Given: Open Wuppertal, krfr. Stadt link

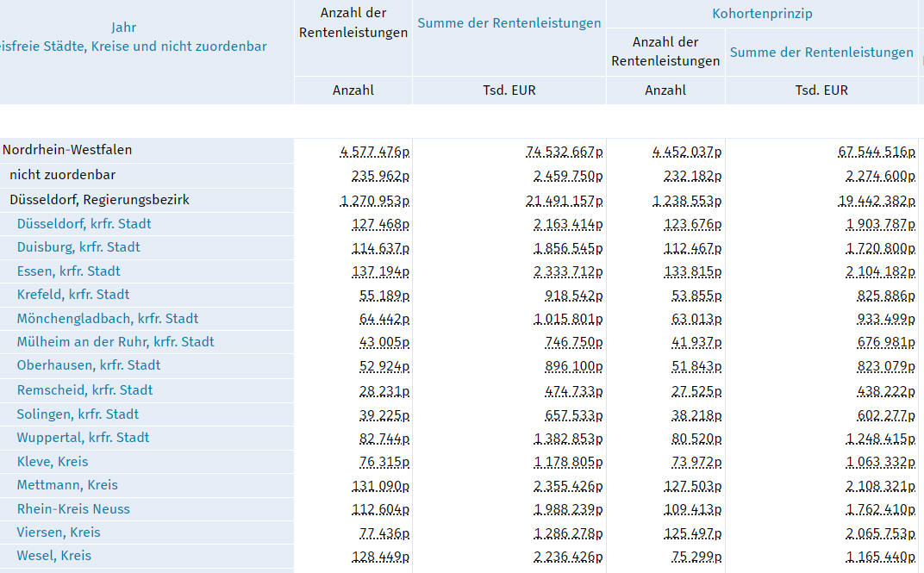Looking at the screenshot, I should click(83, 438).
